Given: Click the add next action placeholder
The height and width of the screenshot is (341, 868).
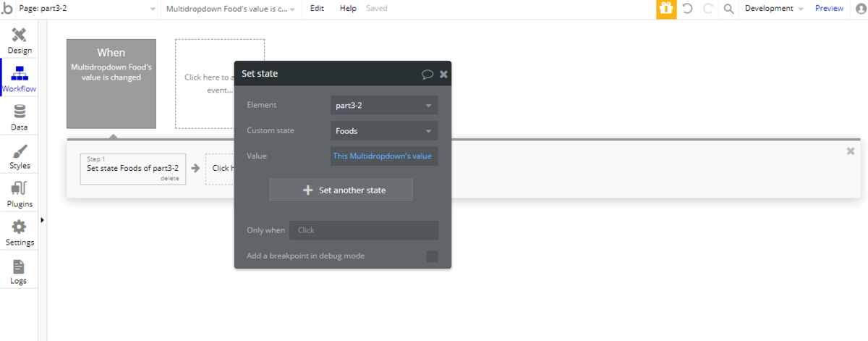Looking at the screenshot, I should point(220,169).
